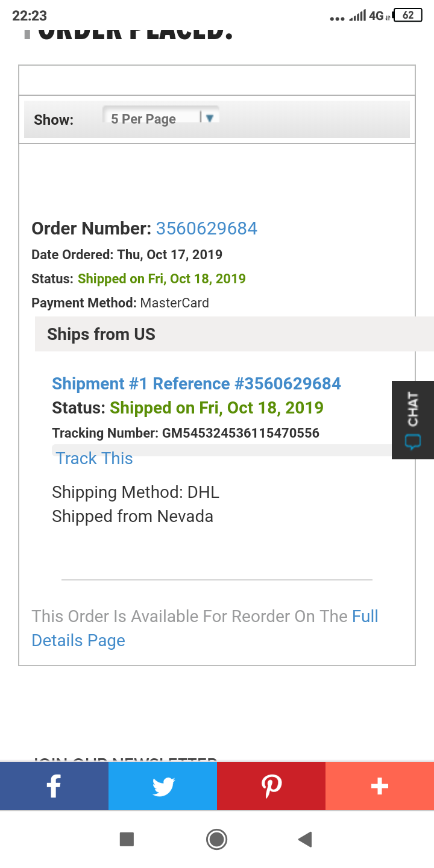Viewport: 434px width, 868px height.
Task: Select Track This for the shipment
Action: click(94, 458)
